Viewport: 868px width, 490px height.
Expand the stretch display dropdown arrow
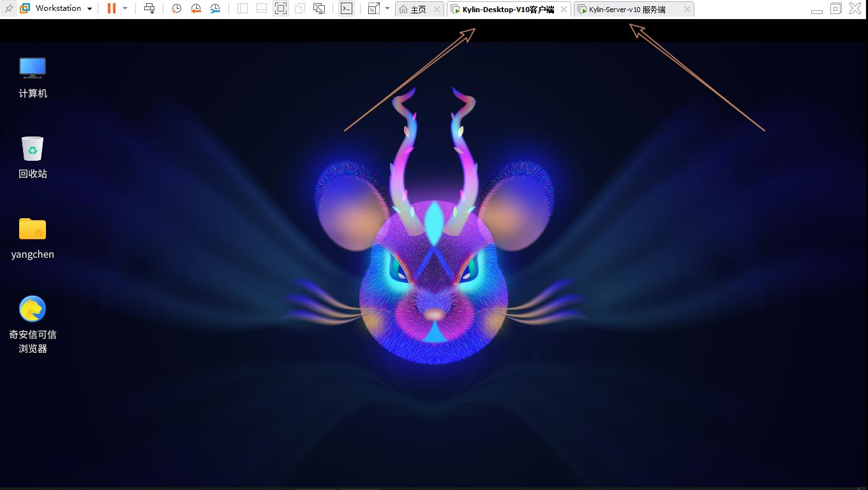(x=387, y=9)
